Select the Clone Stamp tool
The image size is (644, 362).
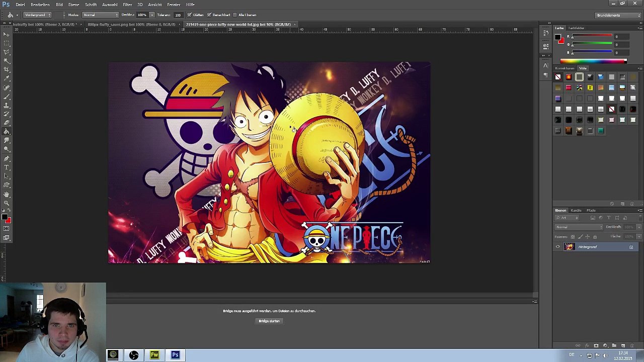(x=6, y=105)
